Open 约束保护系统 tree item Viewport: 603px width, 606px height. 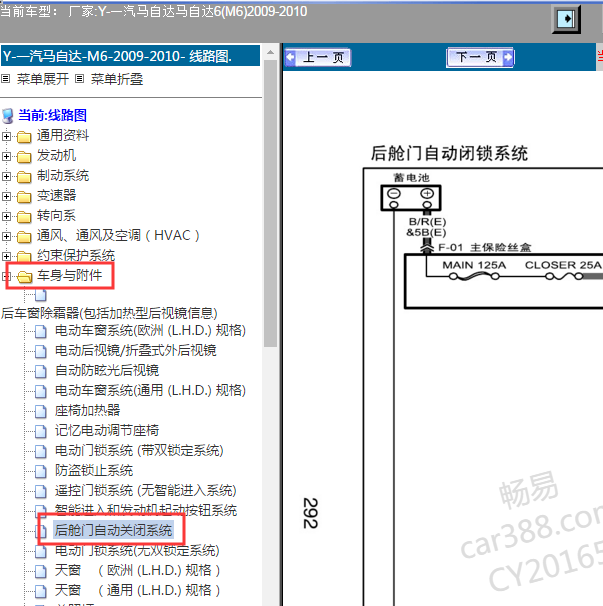click(x=76, y=255)
